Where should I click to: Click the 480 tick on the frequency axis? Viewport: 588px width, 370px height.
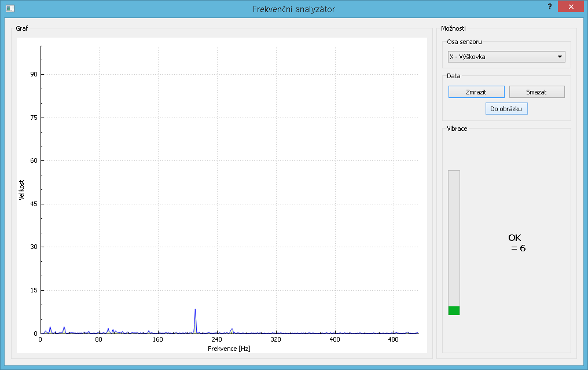point(393,340)
